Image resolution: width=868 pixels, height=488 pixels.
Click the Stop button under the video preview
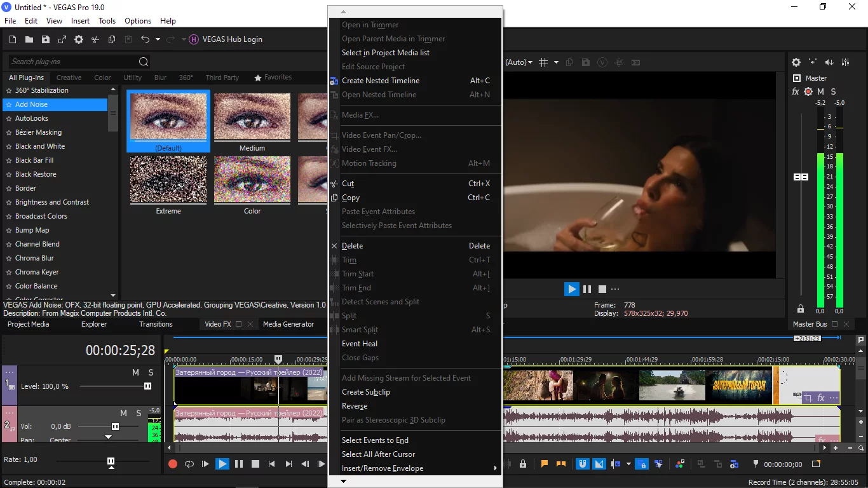point(602,289)
